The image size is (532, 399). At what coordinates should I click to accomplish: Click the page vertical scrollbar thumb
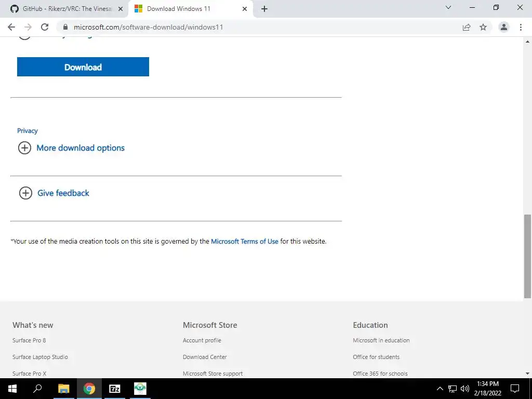pyautogui.click(x=527, y=257)
